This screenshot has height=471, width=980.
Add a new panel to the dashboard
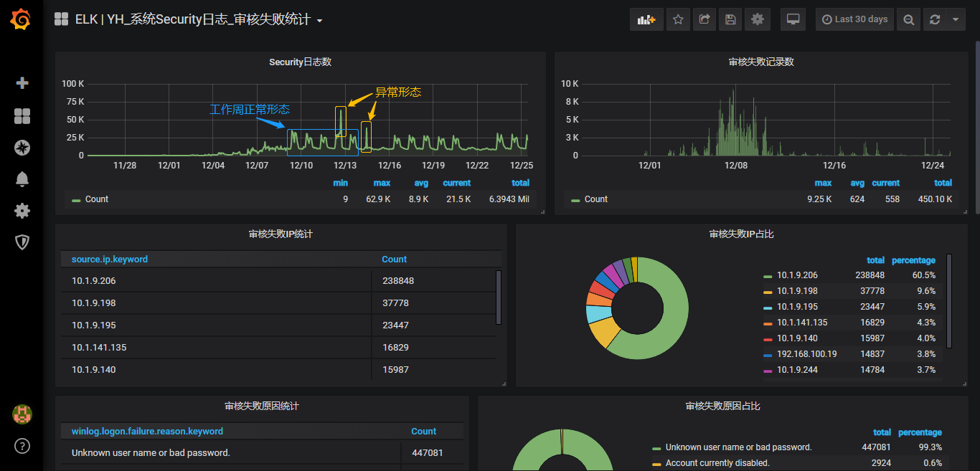click(645, 19)
